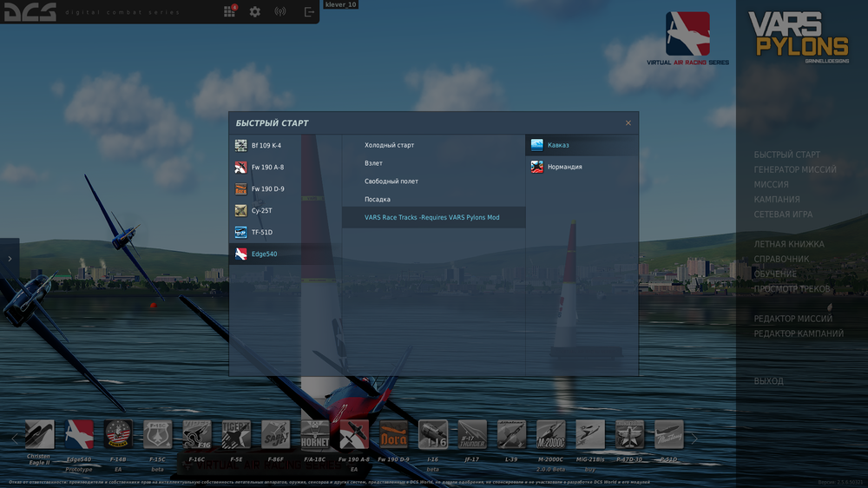Select P-51D Mustang module icon
Screen dimensions: 868x488
(x=668, y=434)
